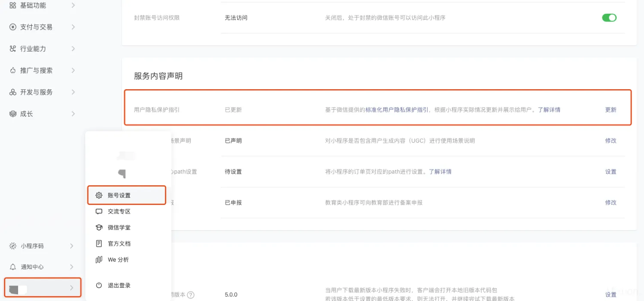The width and height of the screenshot is (644, 301).
Task: Click 了解详情 in the path setting row
Action: tap(440, 172)
